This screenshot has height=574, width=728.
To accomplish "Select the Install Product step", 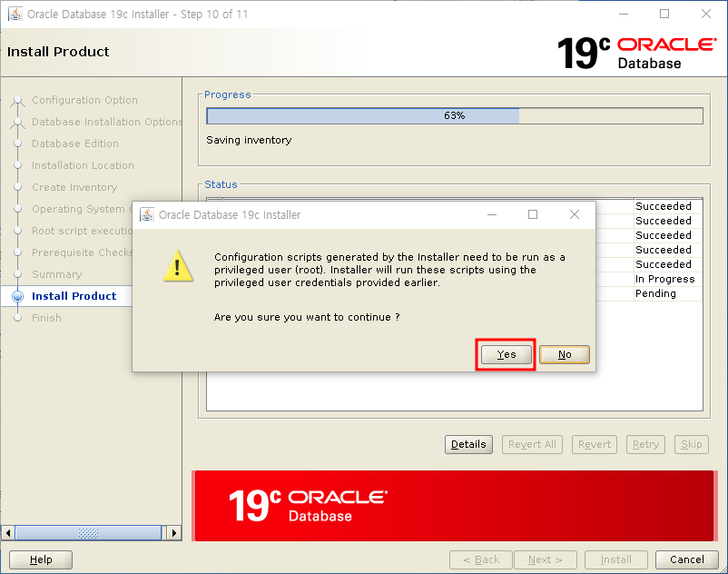I will point(74,296).
